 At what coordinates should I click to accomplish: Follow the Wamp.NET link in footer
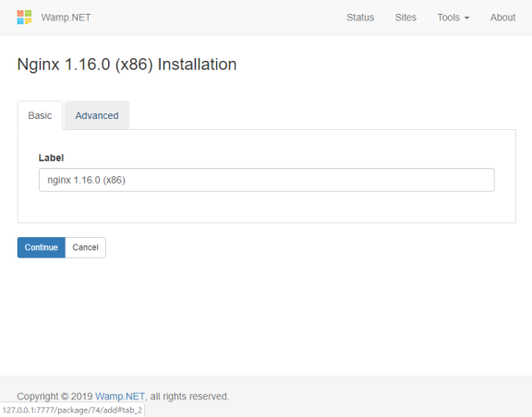pos(120,397)
